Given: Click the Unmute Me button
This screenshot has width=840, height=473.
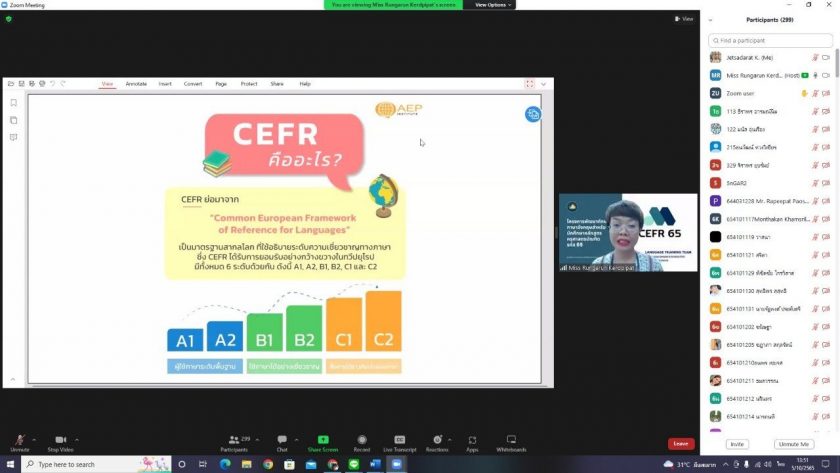Looking at the screenshot, I should click(792, 443).
